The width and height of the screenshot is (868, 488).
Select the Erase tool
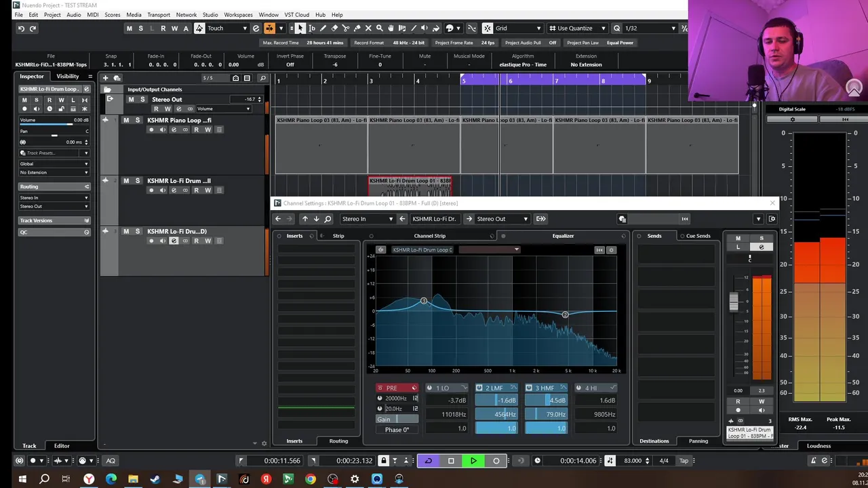[x=334, y=28]
